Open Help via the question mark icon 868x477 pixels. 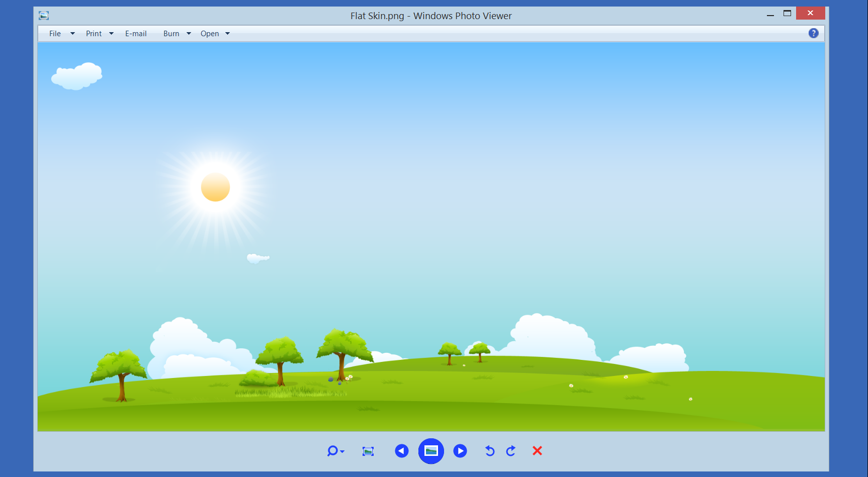(x=813, y=33)
